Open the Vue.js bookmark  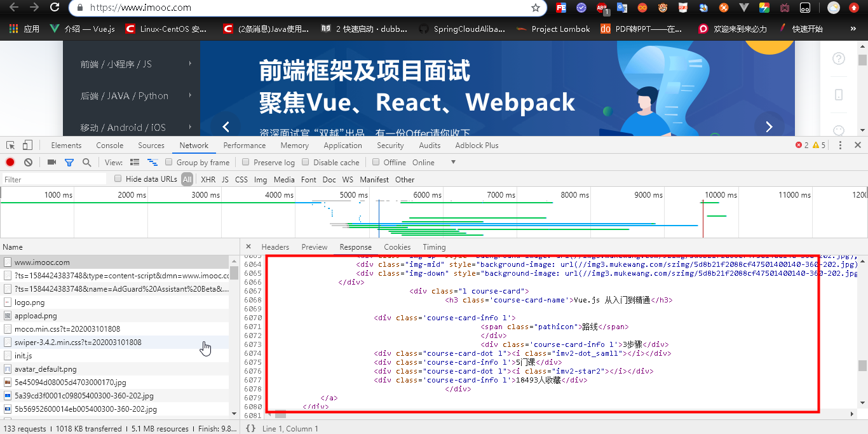click(83, 29)
